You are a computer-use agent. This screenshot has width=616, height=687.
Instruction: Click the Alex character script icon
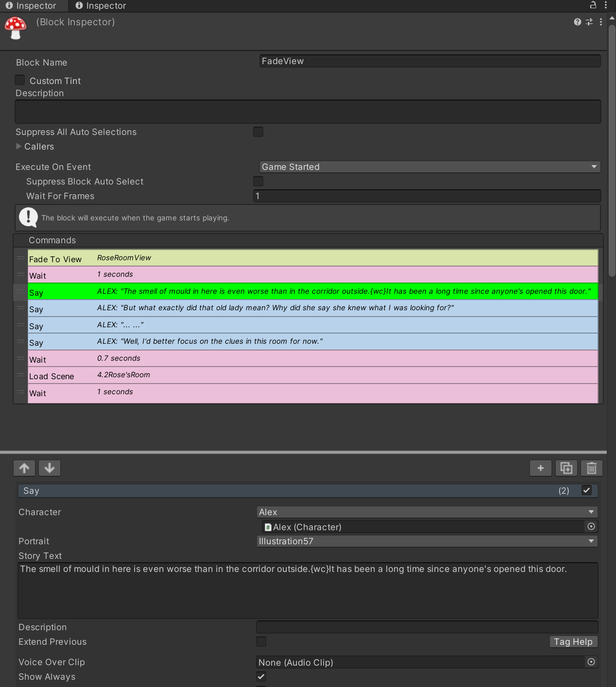[268, 527]
